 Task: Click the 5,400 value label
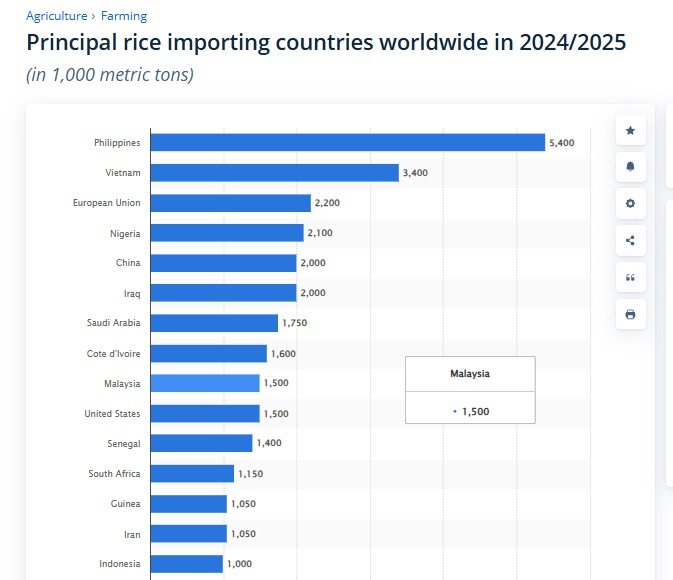click(561, 143)
